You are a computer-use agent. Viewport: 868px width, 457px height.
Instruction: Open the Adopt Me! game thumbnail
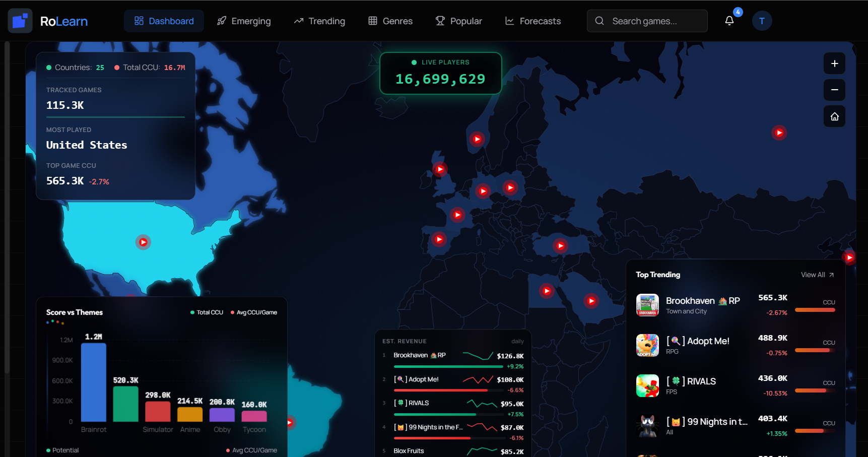click(647, 345)
